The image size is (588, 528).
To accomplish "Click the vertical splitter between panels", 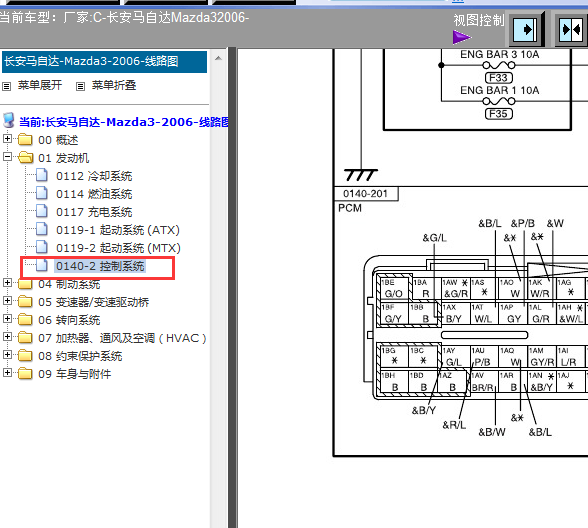I will [232, 288].
